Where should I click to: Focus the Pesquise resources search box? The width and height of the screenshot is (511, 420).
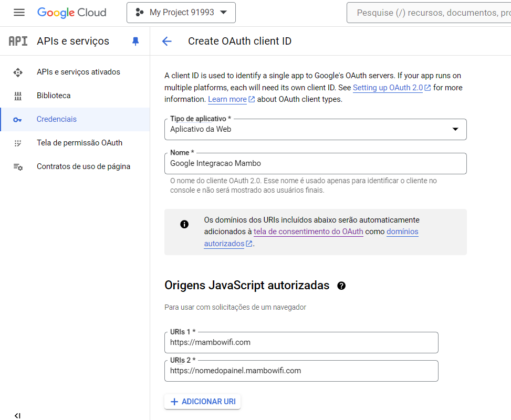click(429, 13)
